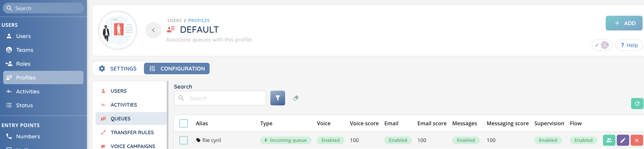Open users for file cyril queue

609,140
